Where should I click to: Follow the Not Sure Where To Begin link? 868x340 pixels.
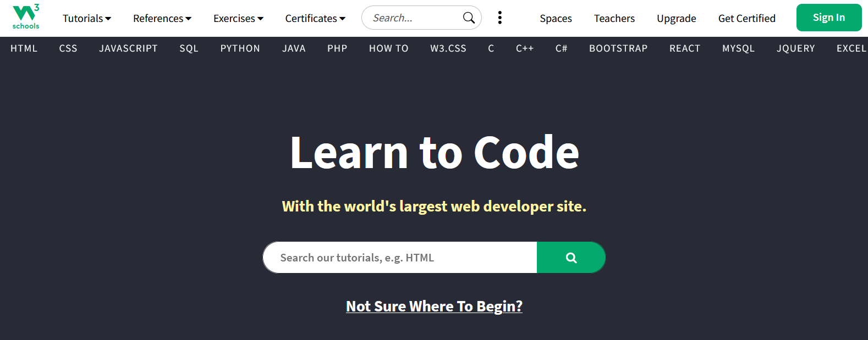coord(434,306)
